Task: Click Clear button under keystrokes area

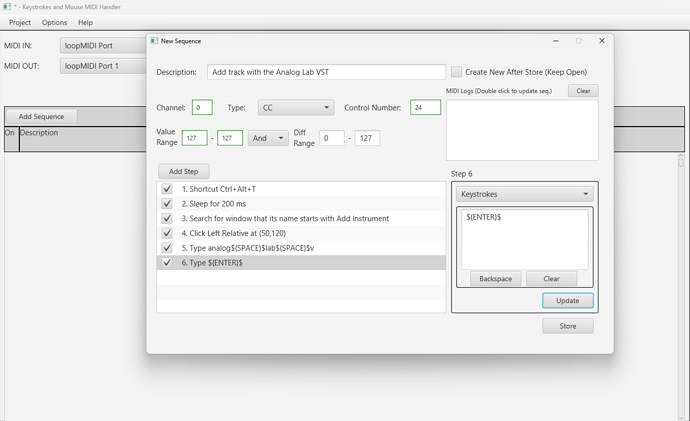Action: [x=551, y=278]
